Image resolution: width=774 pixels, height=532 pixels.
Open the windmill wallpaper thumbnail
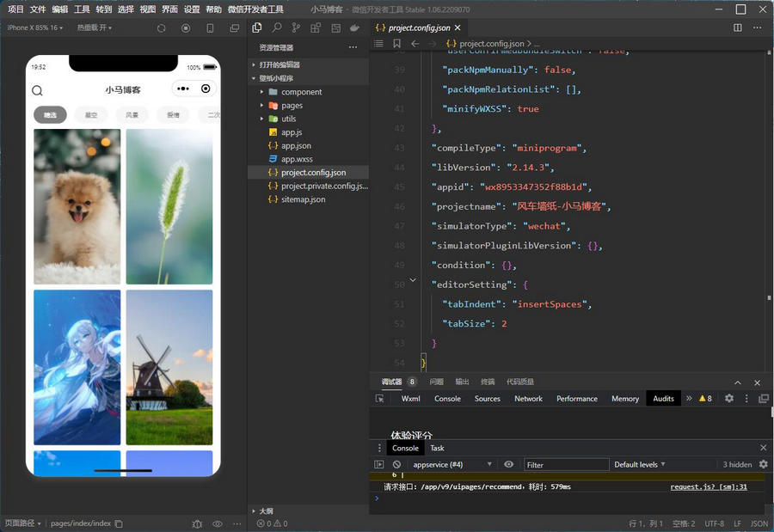(169, 367)
